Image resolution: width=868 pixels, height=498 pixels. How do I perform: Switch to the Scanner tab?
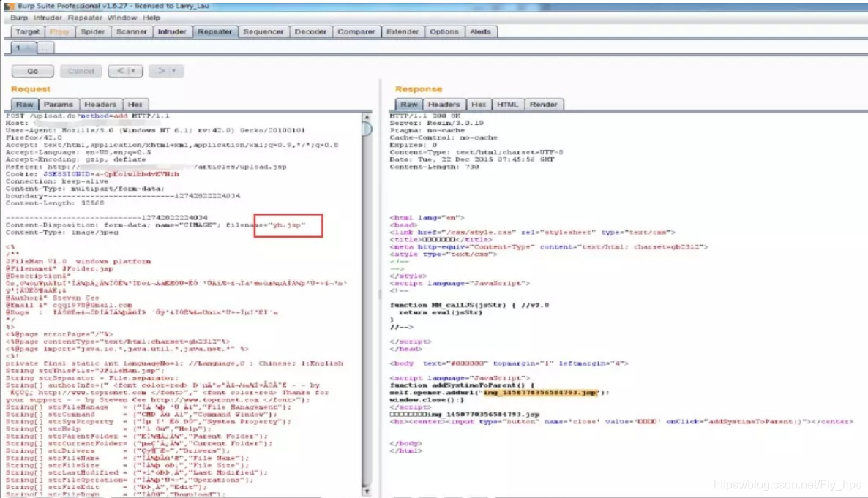point(131,31)
